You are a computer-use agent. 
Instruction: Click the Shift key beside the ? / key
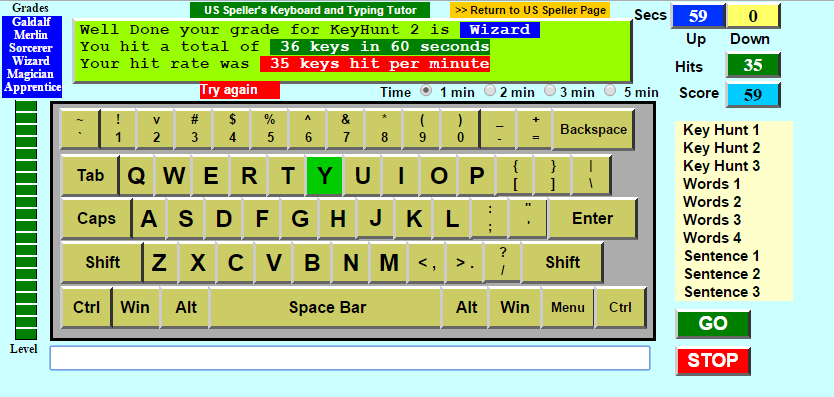(x=562, y=262)
